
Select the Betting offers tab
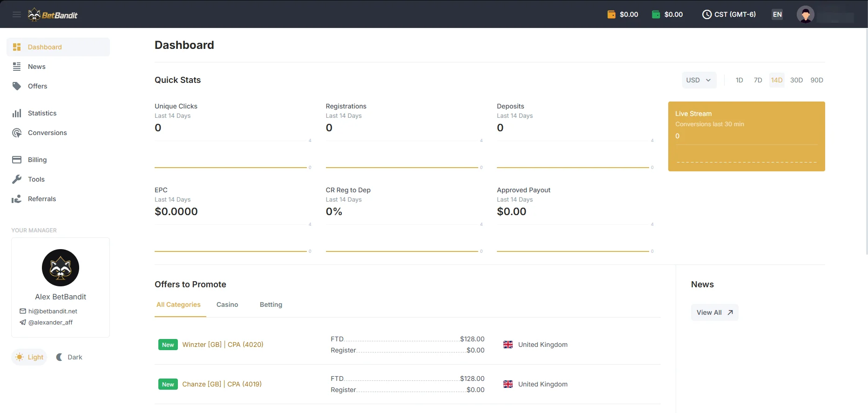click(x=271, y=305)
